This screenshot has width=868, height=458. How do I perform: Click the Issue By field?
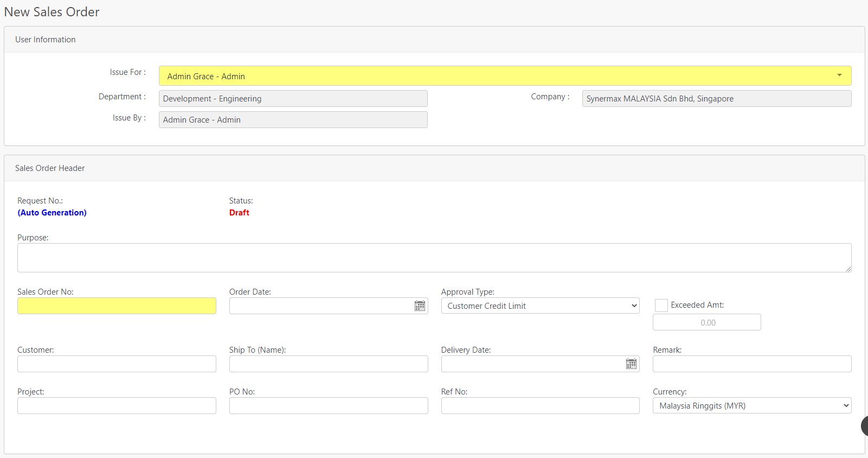[293, 119]
